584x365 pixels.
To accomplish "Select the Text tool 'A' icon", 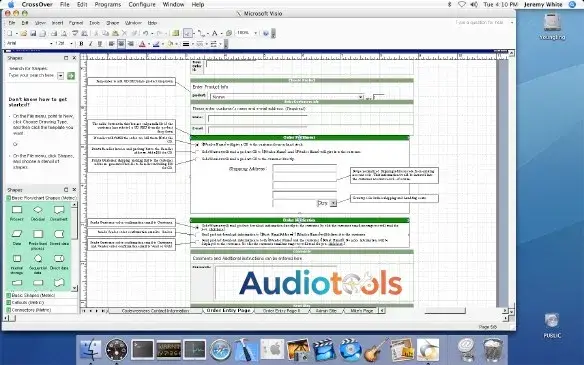I will 215,34.
